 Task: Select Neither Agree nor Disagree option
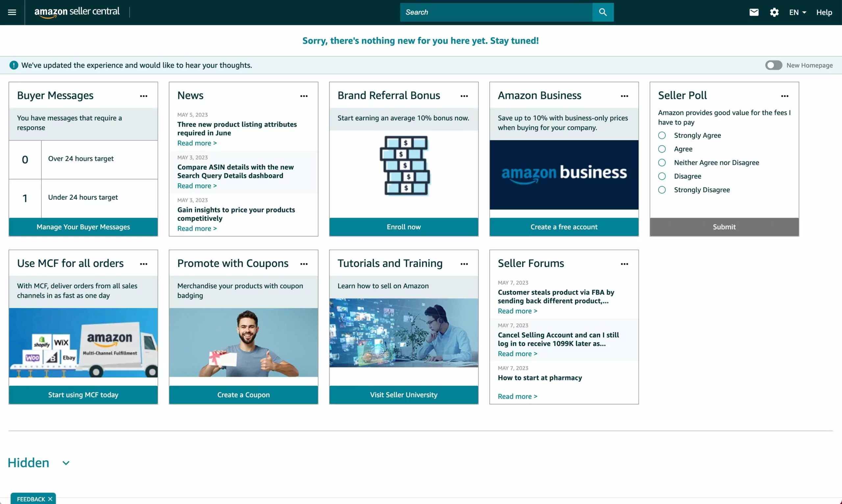tap(662, 162)
